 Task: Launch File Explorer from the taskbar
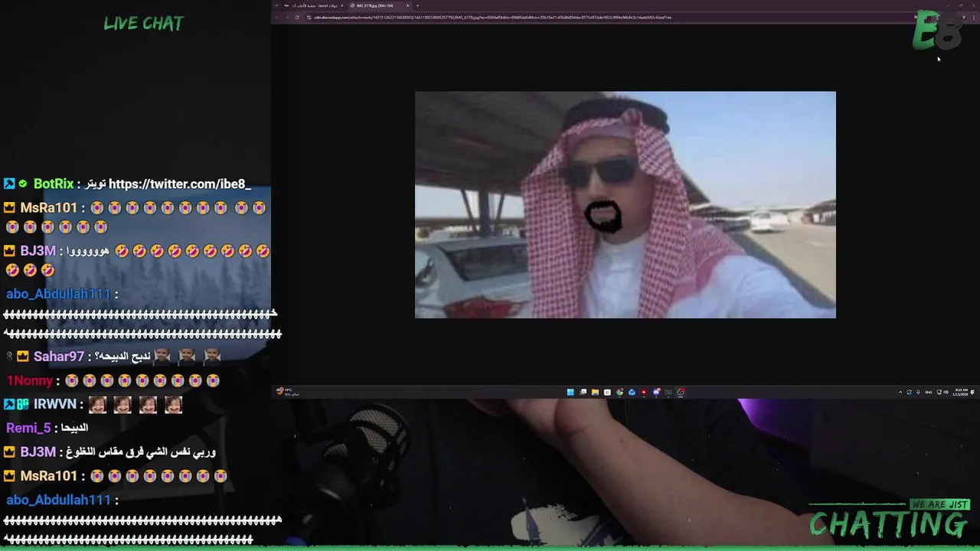595,392
